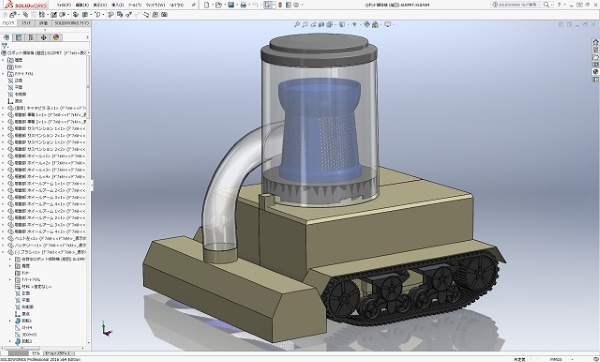Toggle the pin icon beside the menu bar
The height and width of the screenshot is (362, 600).
194,5
